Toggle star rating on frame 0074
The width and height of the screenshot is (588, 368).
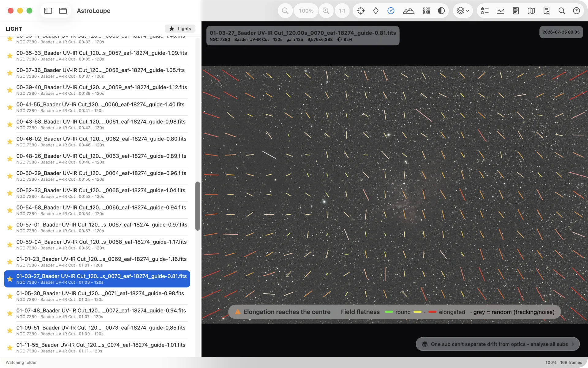10,348
